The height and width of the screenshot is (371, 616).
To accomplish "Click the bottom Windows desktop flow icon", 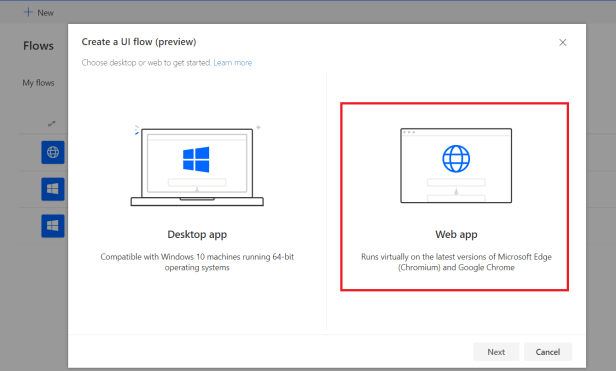I will 53,226.
